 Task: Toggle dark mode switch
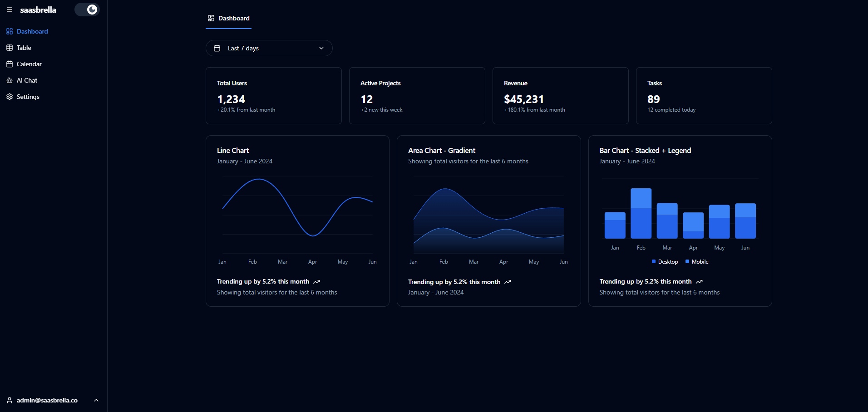tap(87, 9)
